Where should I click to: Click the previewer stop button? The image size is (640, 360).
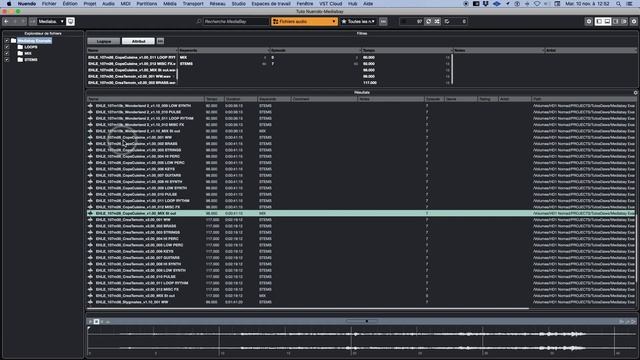tap(96, 322)
